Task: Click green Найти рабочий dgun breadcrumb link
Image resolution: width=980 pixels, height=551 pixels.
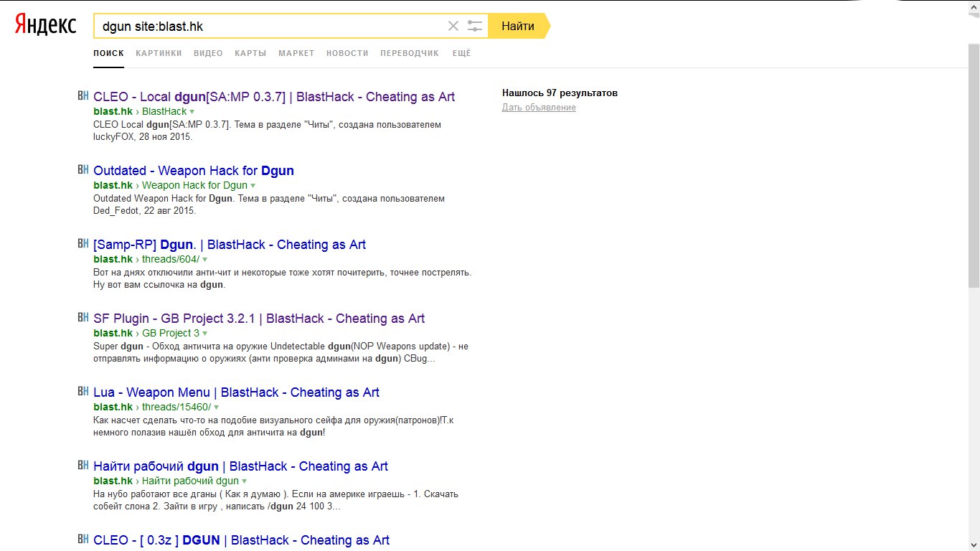Action: click(x=190, y=481)
